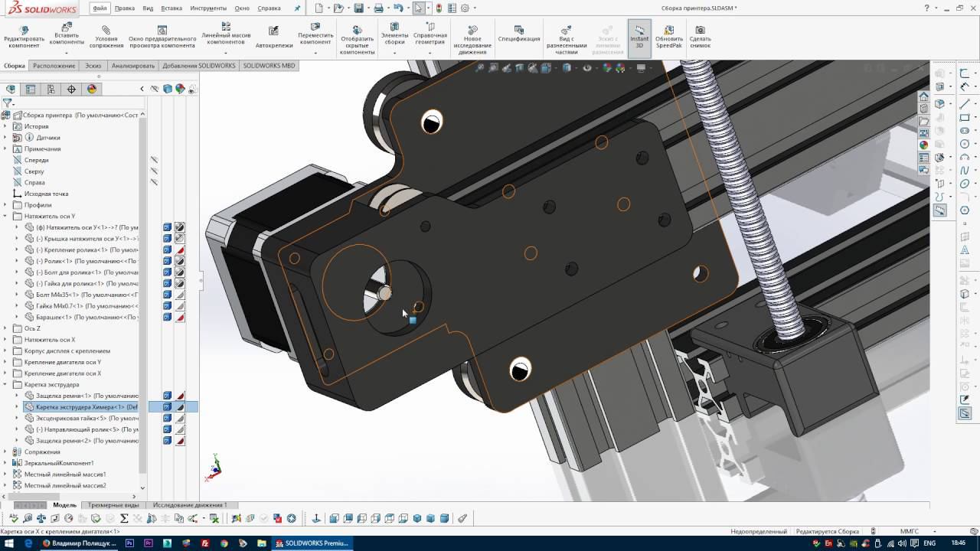Image resolution: width=980 pixels, height=551 pixels.
Task: Click appearance swatch for Крепление ролика row
Action: (x=180, y=250)
